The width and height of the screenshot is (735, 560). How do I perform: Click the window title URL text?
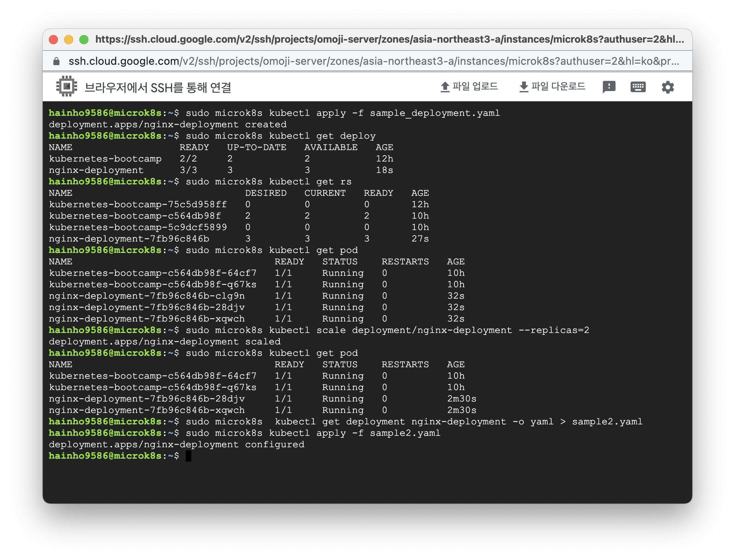click(389, 39)
